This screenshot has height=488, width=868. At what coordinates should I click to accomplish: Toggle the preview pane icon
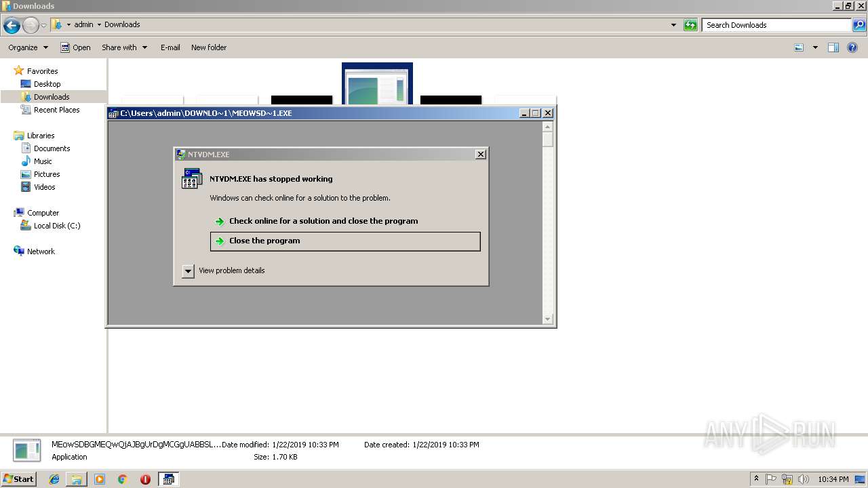pos(833,47)
